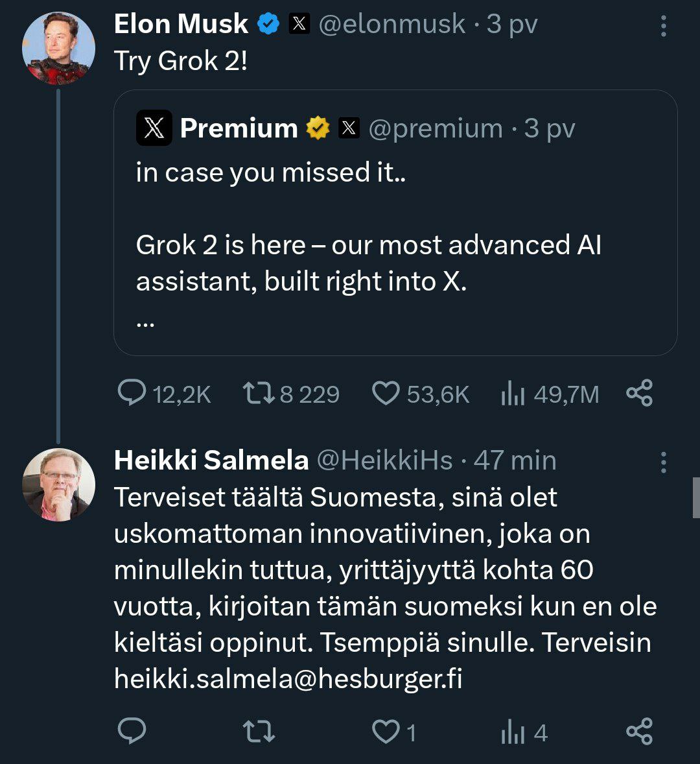Click the X affiliate badge beside Premium
This screenshot has width=700, height=764.
pos(349,128)
